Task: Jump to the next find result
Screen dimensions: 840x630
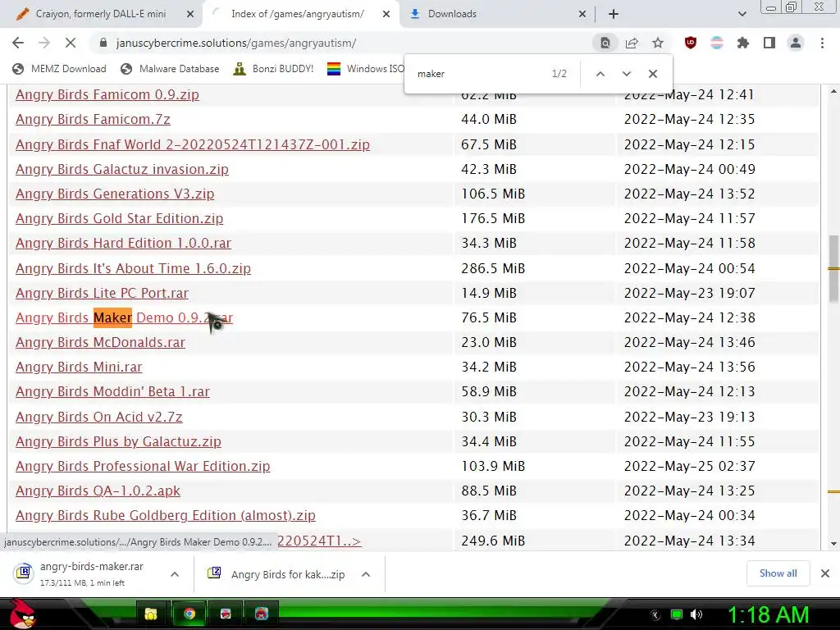Action: click(x=626, y=74)
